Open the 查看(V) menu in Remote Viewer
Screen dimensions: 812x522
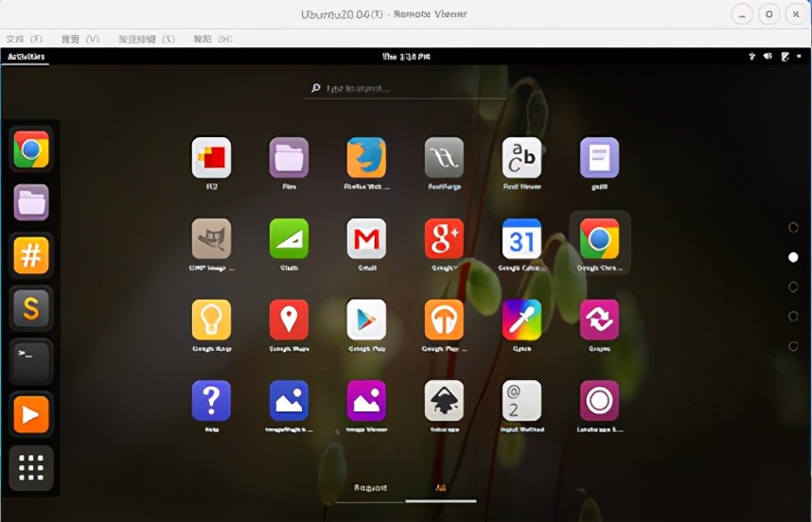(80, 40)
